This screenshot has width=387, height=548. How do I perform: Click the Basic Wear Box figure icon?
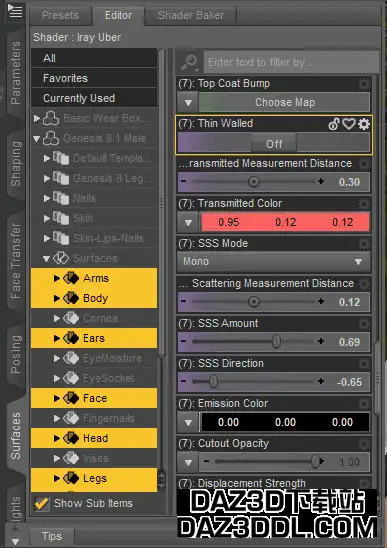point(51,118)
